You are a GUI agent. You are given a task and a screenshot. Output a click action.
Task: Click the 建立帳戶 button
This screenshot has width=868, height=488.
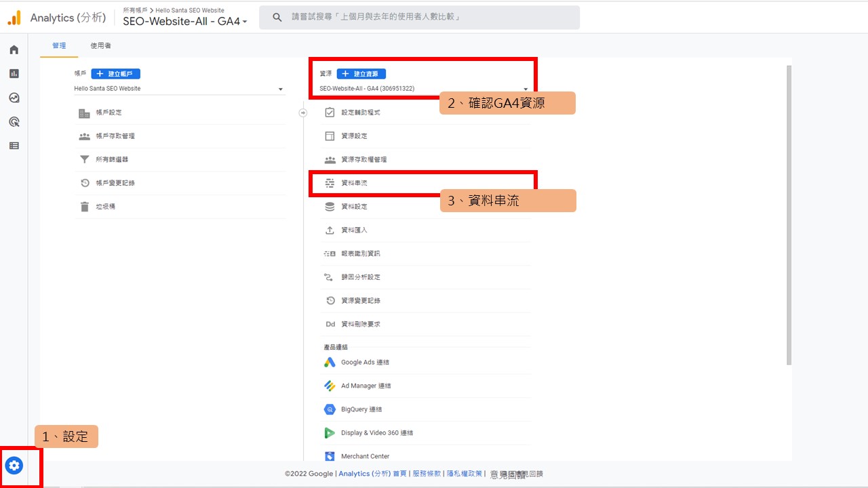pos(115,74)
